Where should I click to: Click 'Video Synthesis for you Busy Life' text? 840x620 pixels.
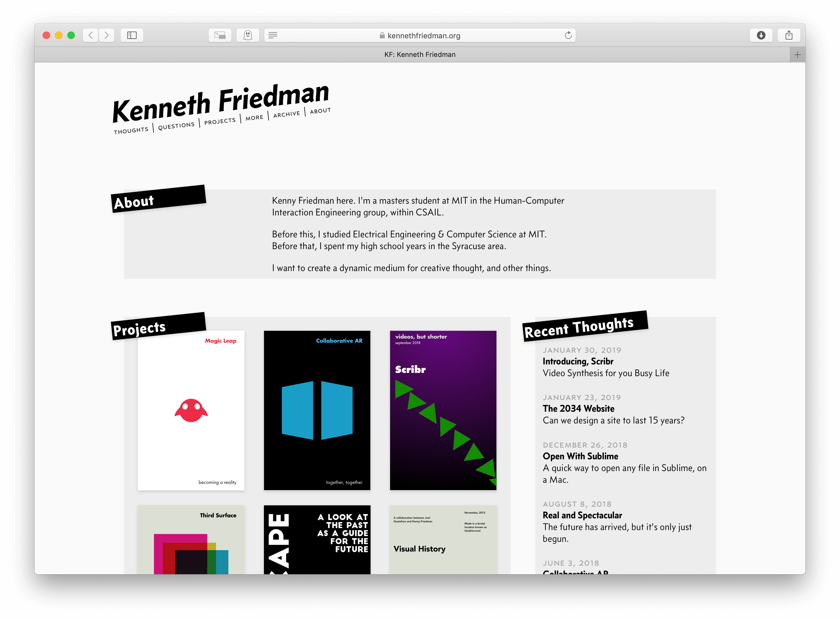tap(606, 373)
